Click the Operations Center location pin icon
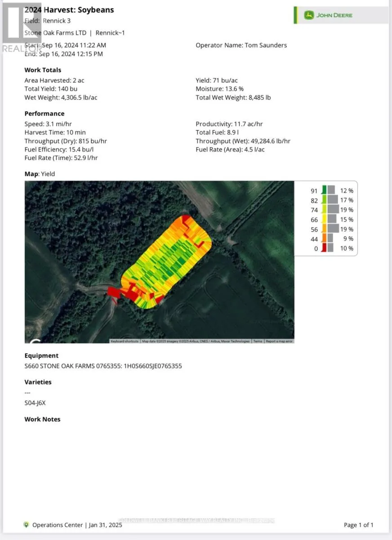The height and width of the screenshot is (540, 392). tap(27, 525)
